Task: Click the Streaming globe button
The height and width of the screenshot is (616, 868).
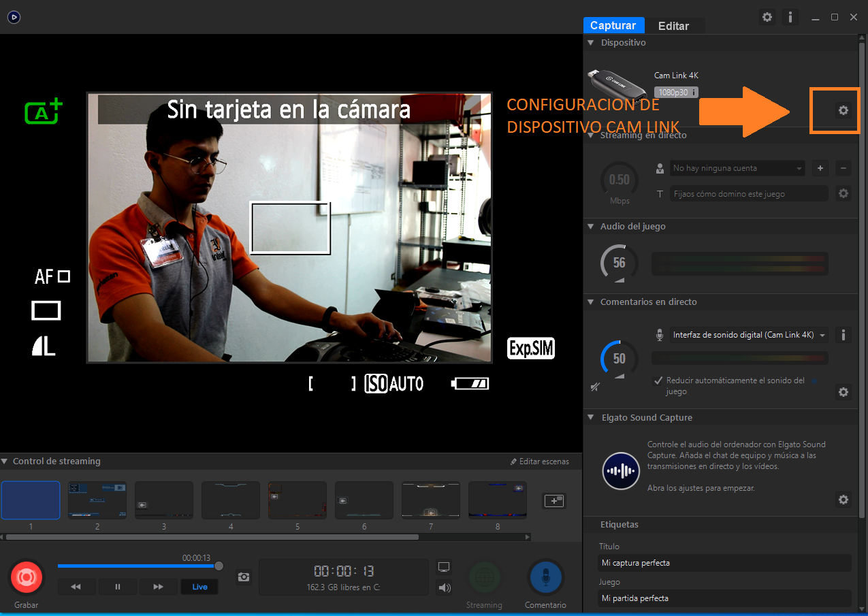Action: click(x=484, y=577)
